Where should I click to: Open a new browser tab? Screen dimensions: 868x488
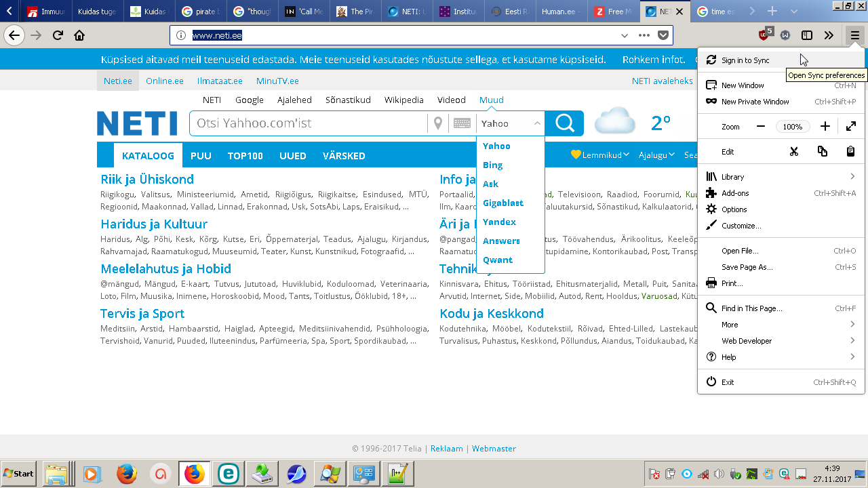click(772, 11)
